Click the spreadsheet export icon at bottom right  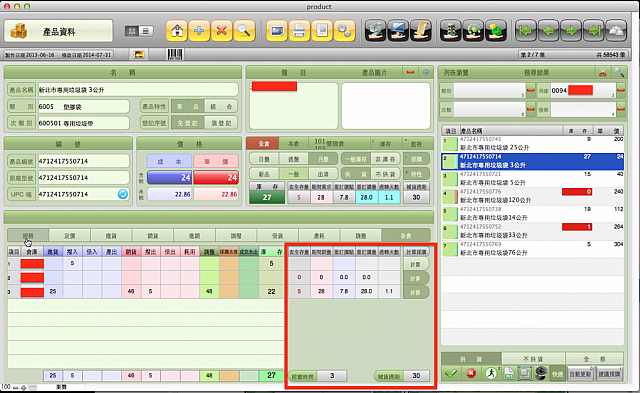[509, 373]
